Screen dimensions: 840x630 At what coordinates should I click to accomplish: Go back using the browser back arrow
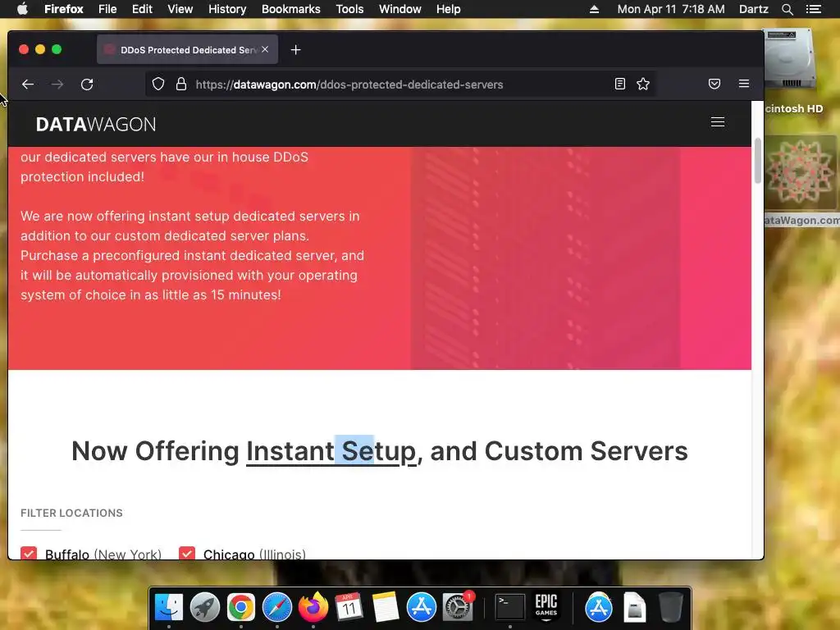[x=28, y=84]
